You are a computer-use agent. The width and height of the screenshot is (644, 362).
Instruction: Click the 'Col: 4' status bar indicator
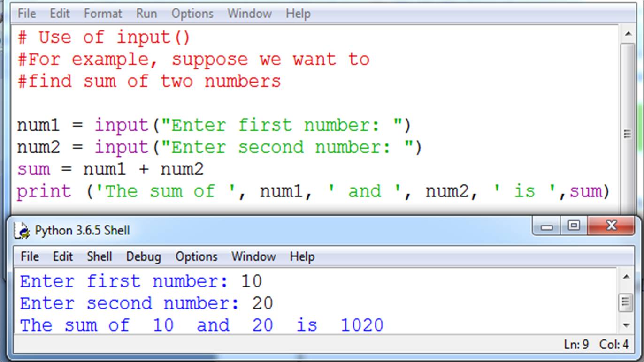tap(613, 345)
